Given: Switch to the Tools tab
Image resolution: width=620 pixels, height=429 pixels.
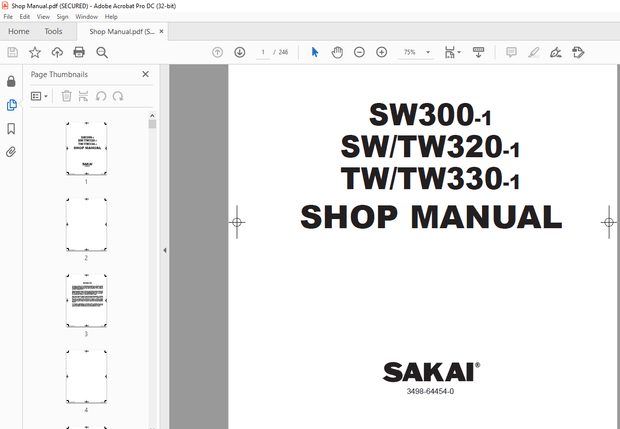Looking at the screenshot, I should point(53,31).
